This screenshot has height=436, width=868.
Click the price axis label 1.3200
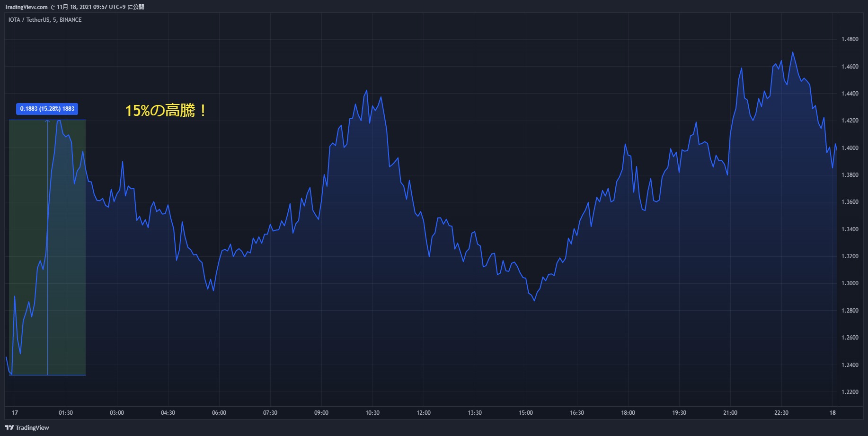point(850,256)
